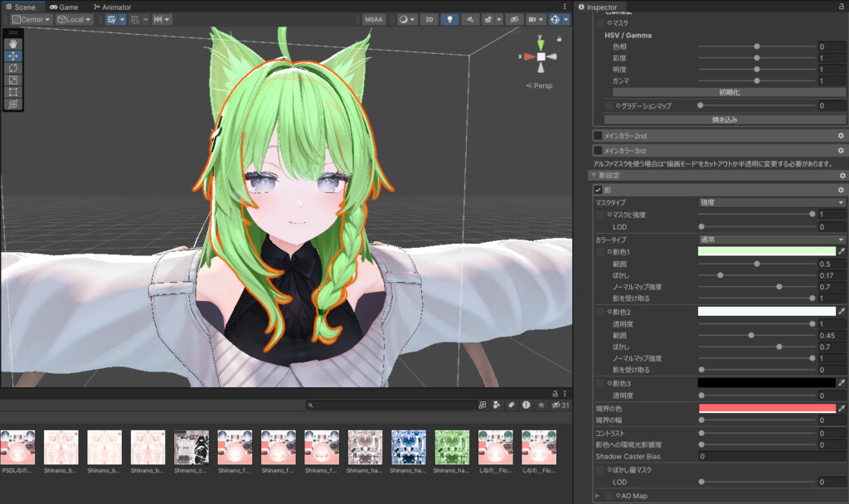This screenshot has height=504, width=849.
Task: Open the snap increment dropdown arrow
Action: point(167,20)
